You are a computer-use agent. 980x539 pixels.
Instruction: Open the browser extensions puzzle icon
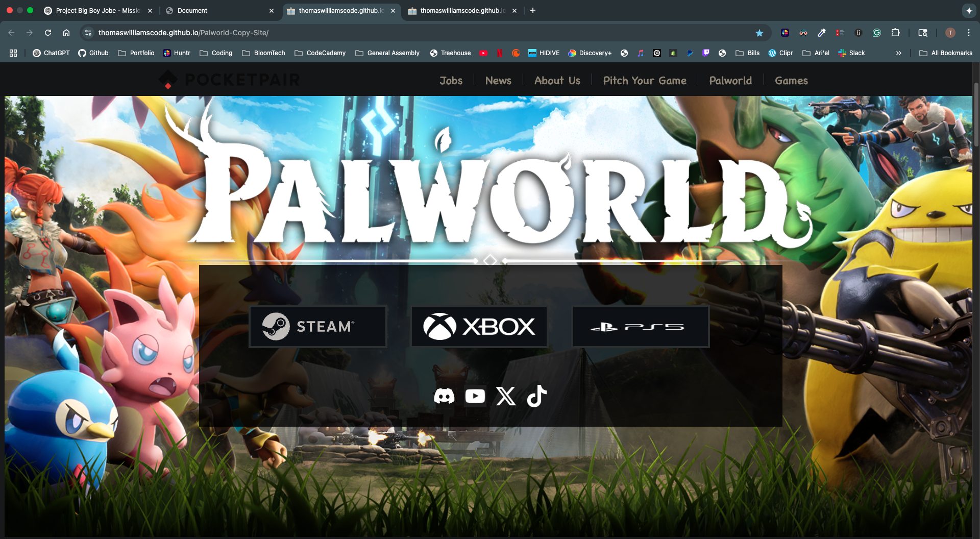(x=895, y=33)
